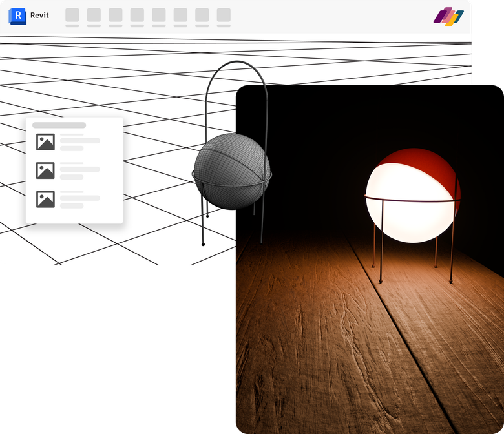Click the first gray toolbar button beside Revit
This screenshot has height=434, width=504.
pos(72,15)
